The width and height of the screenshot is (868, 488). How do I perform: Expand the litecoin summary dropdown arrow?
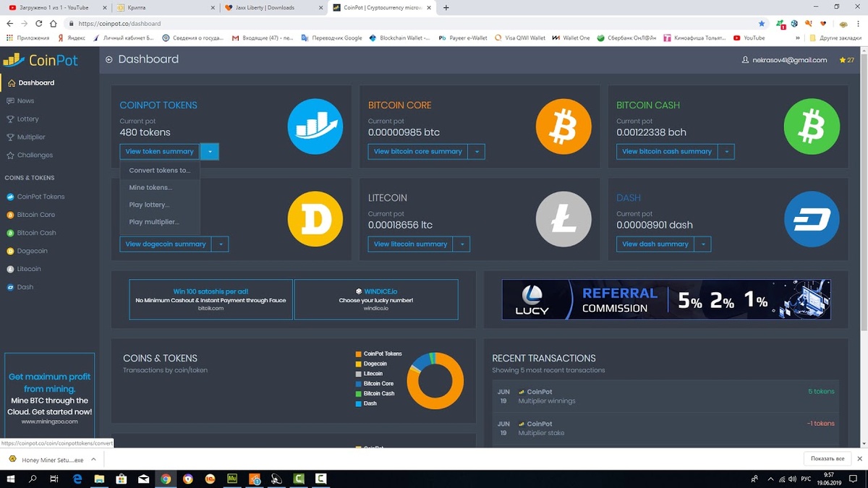point(461,244)
